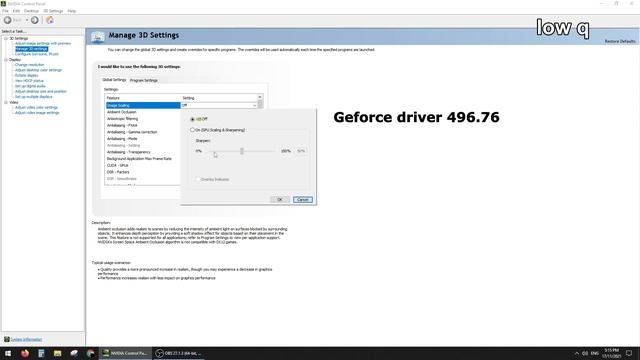Show hidden system tray icons
Viewport: 640px width, 360px height.
(577, 353)
